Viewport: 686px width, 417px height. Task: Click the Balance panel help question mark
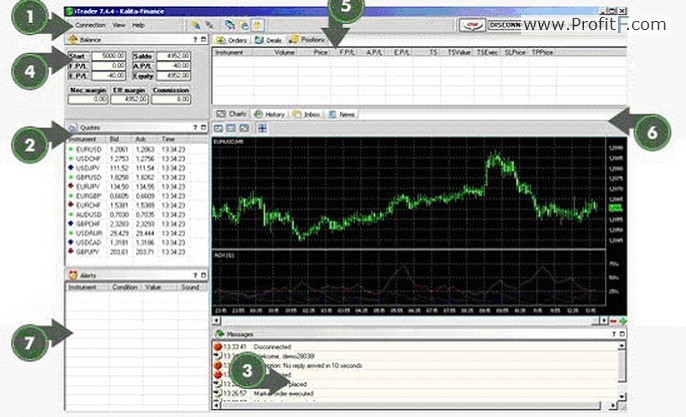[195, 39]
